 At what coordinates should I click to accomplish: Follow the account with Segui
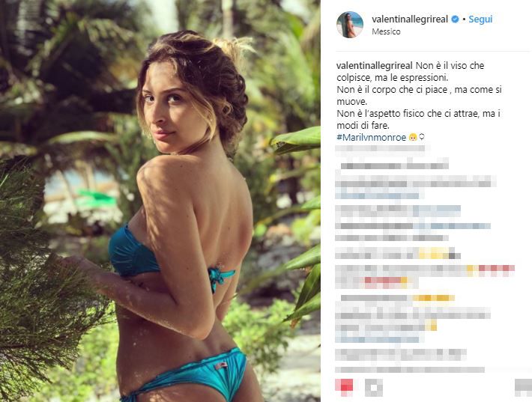pyautogui.click(x=480, y=19)
